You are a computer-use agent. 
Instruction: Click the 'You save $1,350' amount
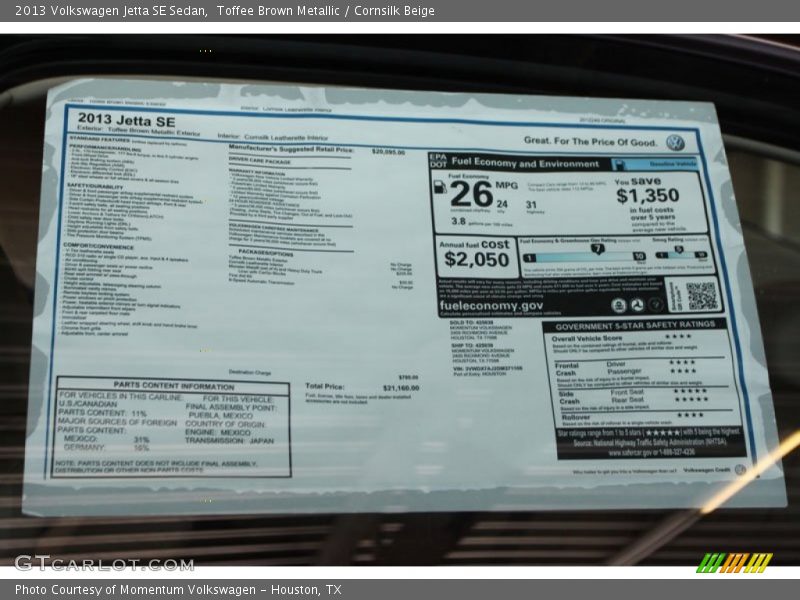coord(647,195)
